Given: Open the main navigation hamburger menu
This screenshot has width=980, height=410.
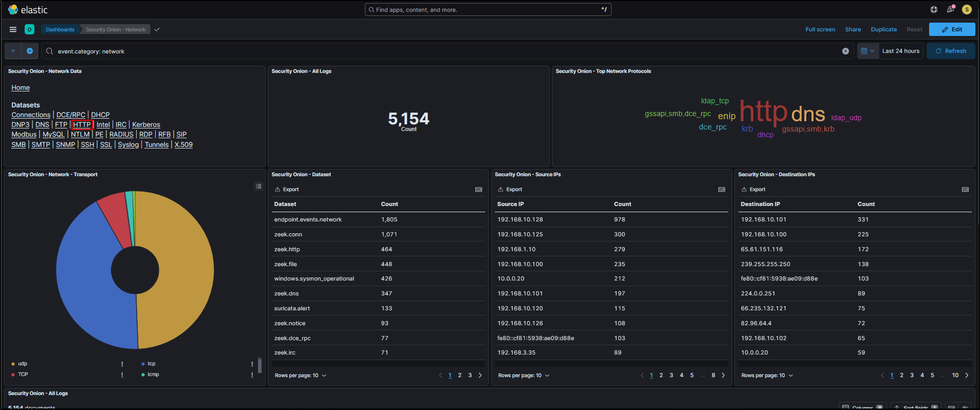Looking at the screenshot, I should tap(13, 29).
